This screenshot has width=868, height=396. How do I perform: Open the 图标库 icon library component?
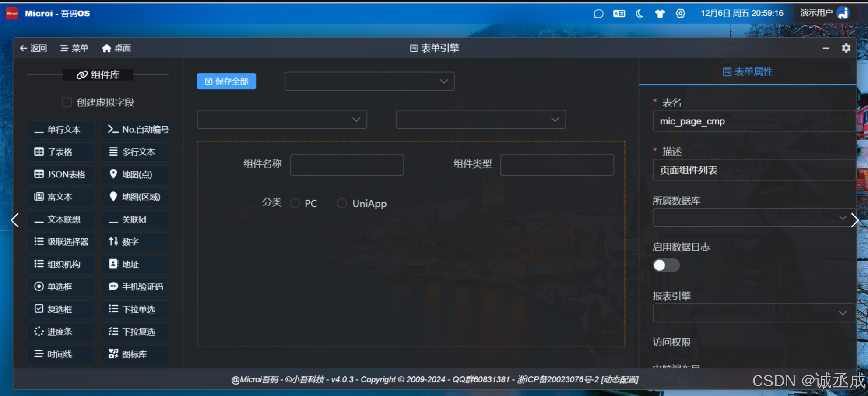coord(135,354)
